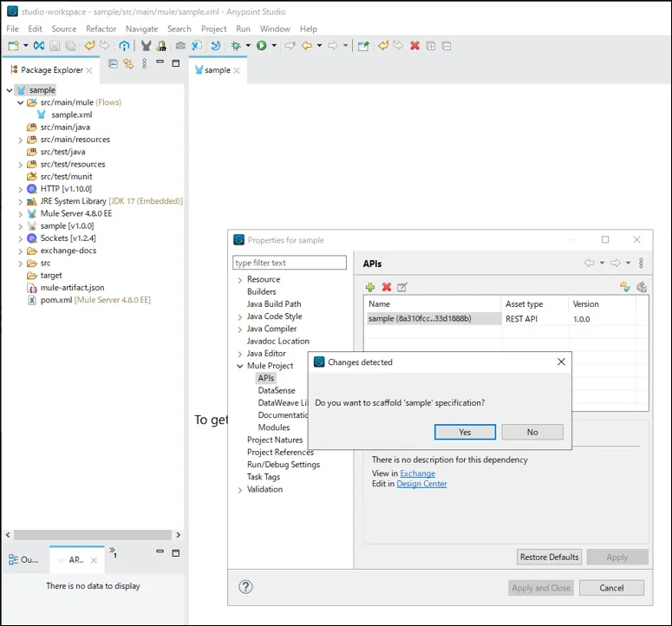
Task: Open the File menu
Action: (x=12, y=29)
